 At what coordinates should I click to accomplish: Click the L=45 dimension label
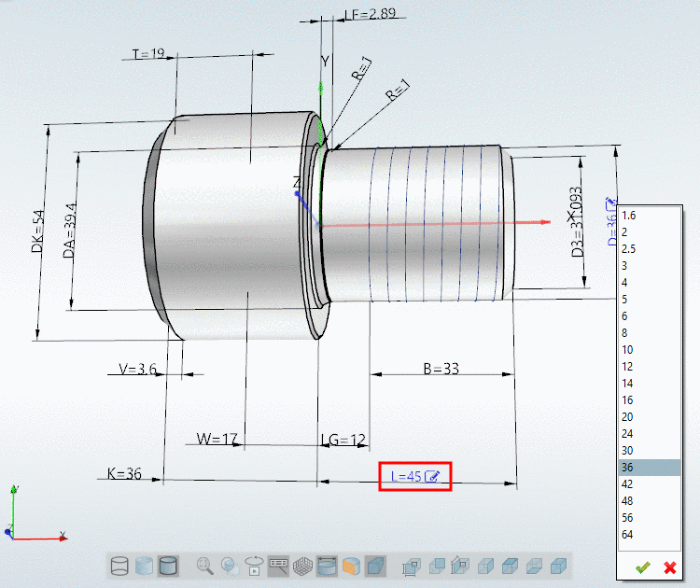406,476
